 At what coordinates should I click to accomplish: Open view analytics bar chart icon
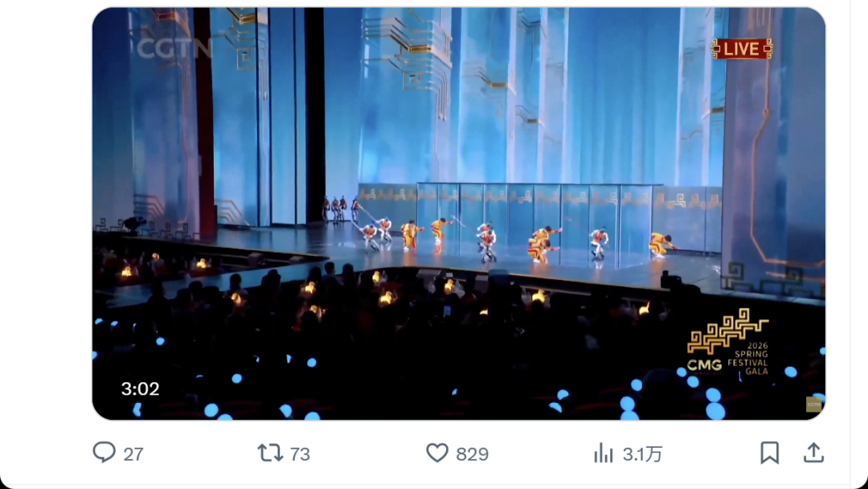click(x=604, y=454)
